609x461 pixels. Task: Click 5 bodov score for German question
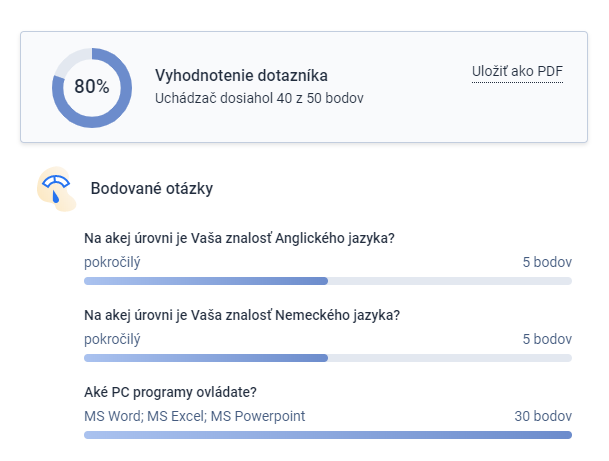click(547, 339)
